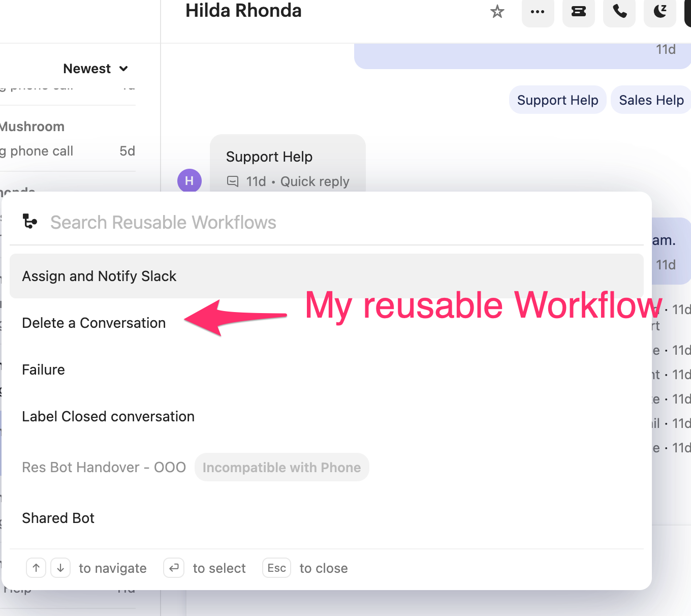691x616 pixels.
Task: Click the H avatar beside Support Help message
Action: click(x=189, y=181)
